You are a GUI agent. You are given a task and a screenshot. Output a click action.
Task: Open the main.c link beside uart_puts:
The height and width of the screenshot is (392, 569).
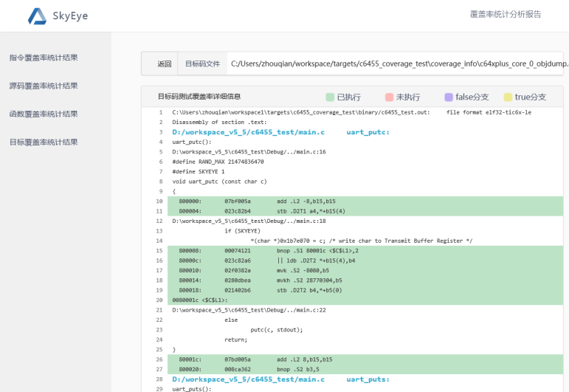(x=248, y=379)
